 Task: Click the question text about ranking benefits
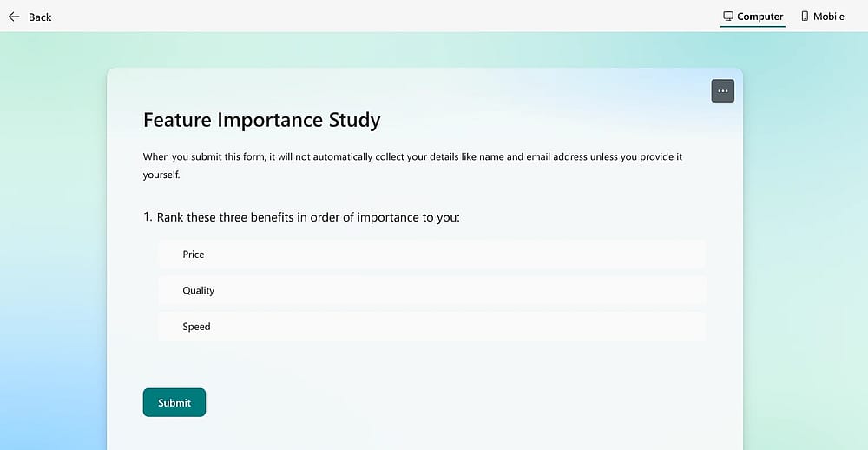308,217
